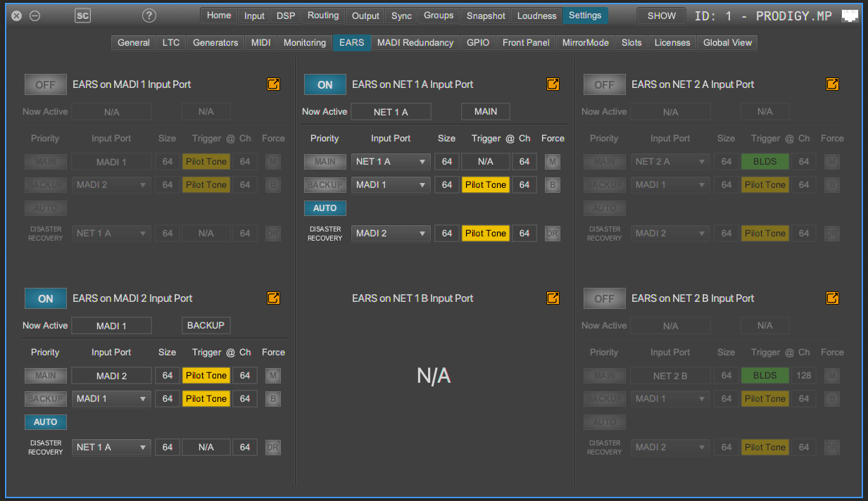Select MAIN priority in MADI 2 panel

46,376
